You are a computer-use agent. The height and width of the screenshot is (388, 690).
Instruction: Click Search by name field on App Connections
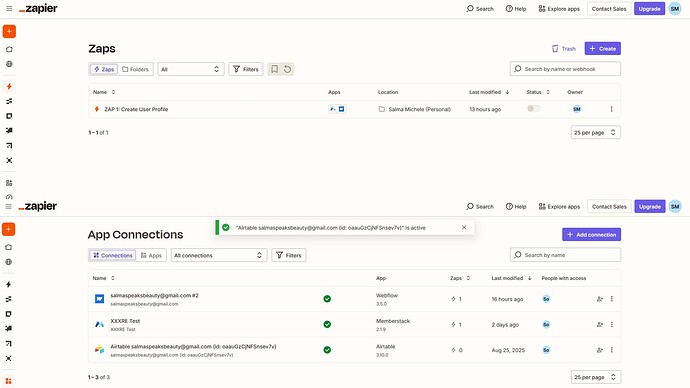[x=565, y=255]
